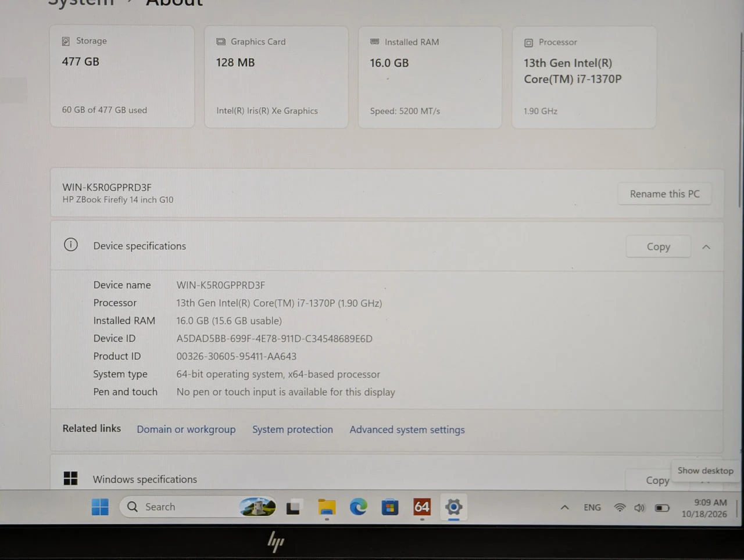Open Domain or workgroup link
Screen dimensions: 744x560
pyautogui.click(x=186, y=429)
